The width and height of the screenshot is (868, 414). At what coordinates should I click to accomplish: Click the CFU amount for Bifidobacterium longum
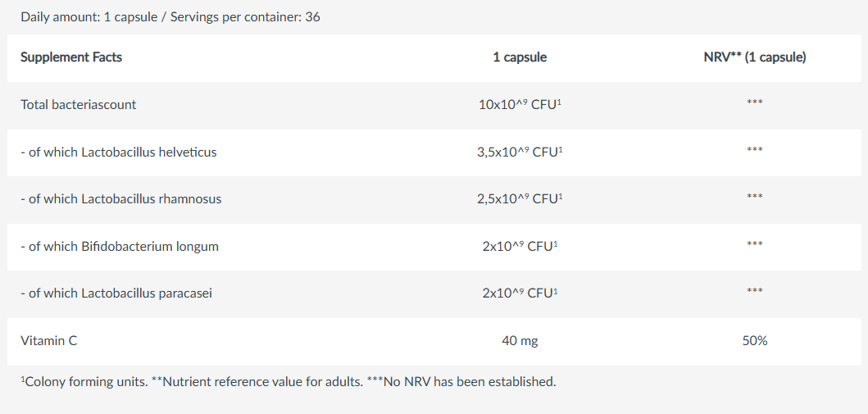click(520, 246)
